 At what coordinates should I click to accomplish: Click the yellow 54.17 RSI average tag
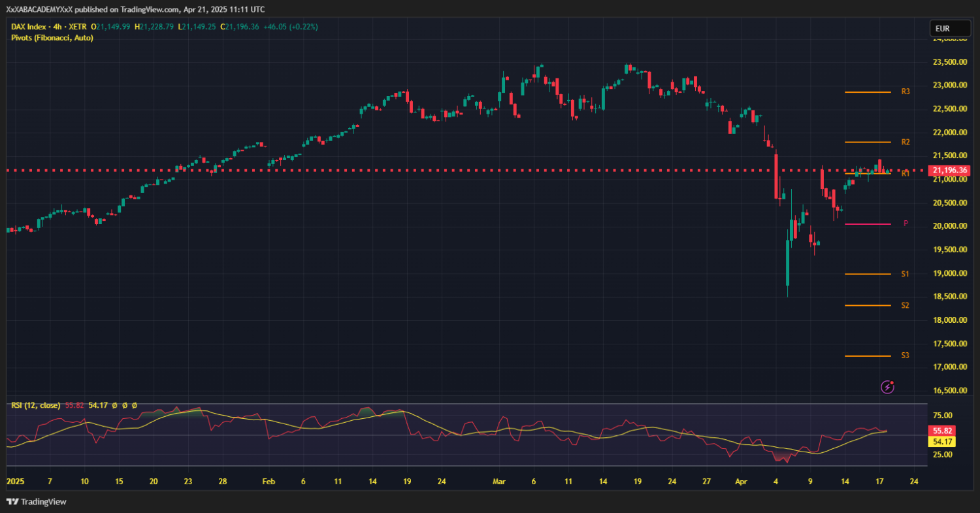pos(941,442)
